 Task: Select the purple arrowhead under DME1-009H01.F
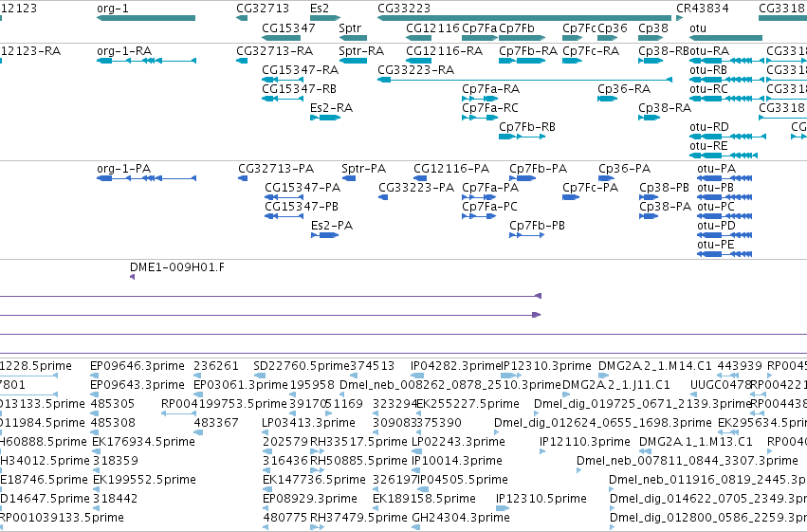(x=132, y=277)
